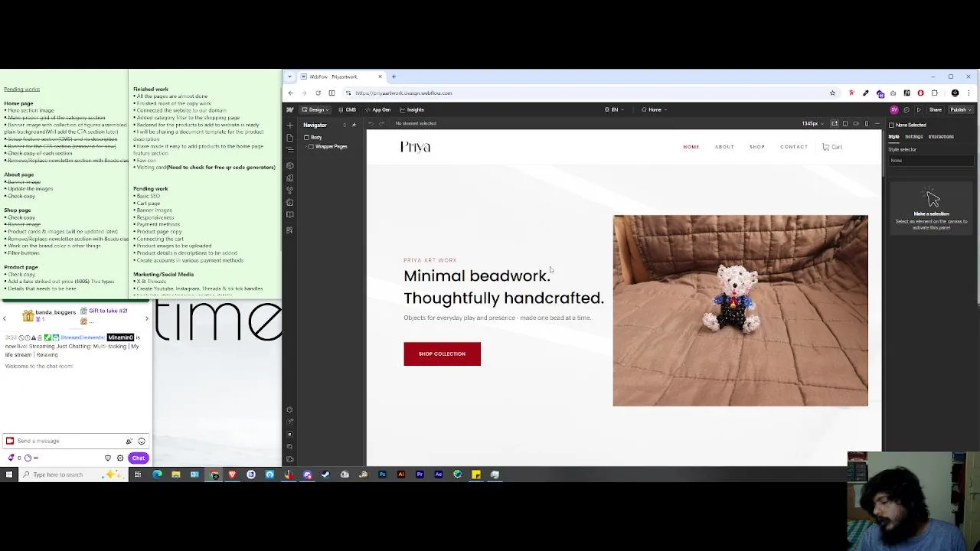Click the search magnifier icon at sidebar bottom

coord(289,446)
